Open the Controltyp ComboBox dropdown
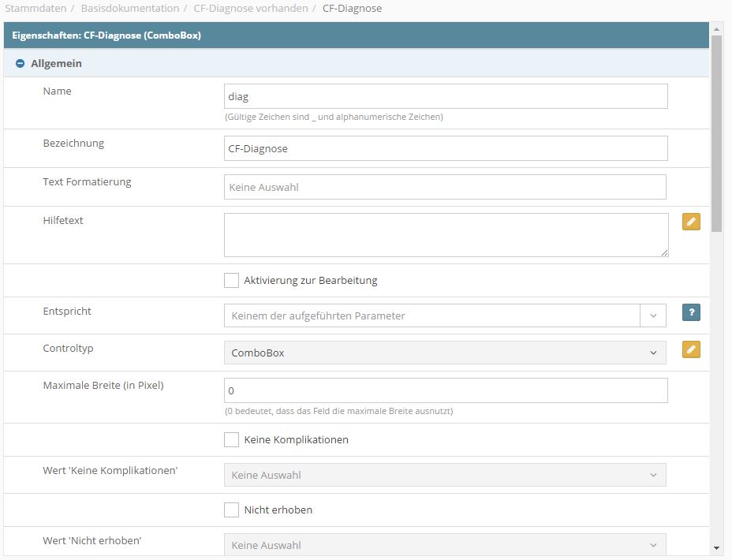Screen dimensions: 732x560 click(x=445, y=353)
